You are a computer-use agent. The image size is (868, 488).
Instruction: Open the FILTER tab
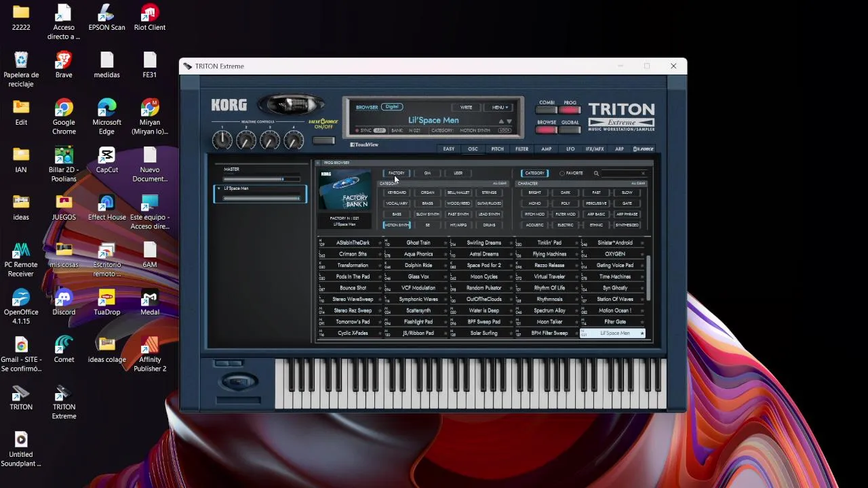click(x=521, y=149)
